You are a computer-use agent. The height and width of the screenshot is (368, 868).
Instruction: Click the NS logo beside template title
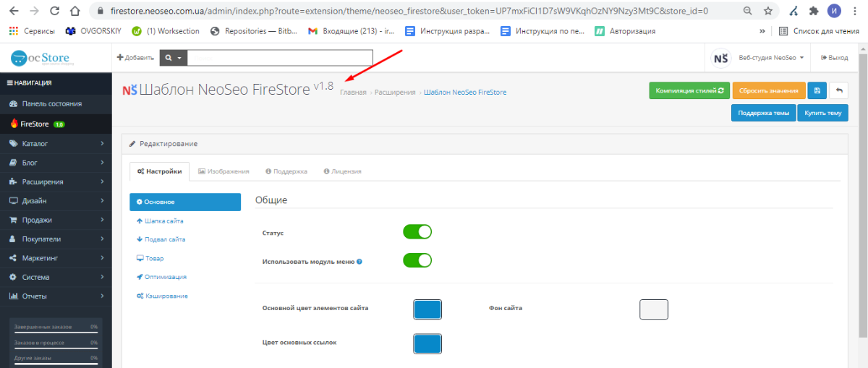(129, 90)
